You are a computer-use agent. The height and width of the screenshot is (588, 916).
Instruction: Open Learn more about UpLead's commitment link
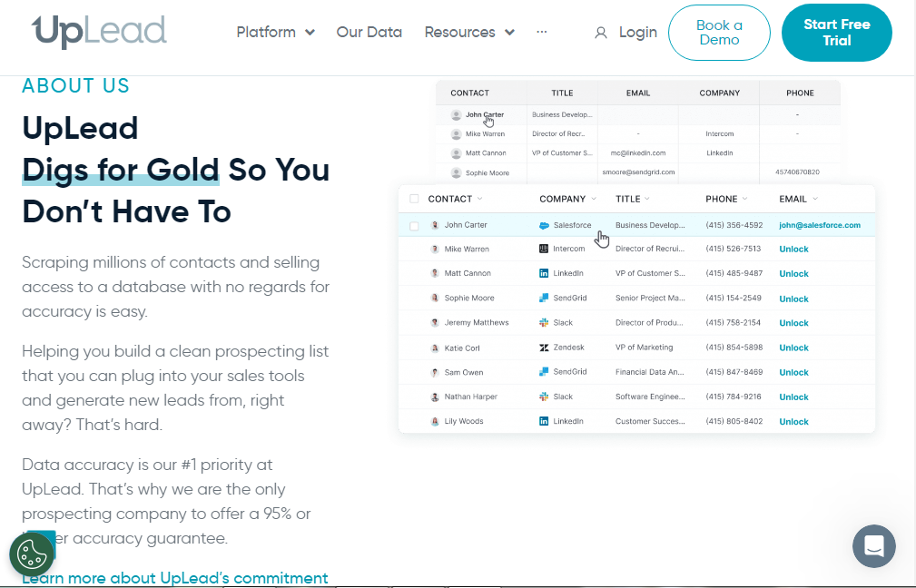pos(175,578)
